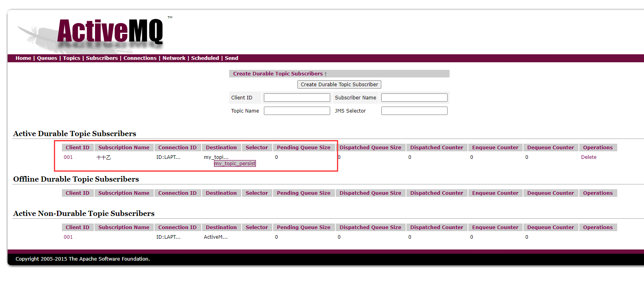Image resolution: width=644 pixels, height=287 pixels.
Task: Open the Network page
Action: [x=174, y=58]
